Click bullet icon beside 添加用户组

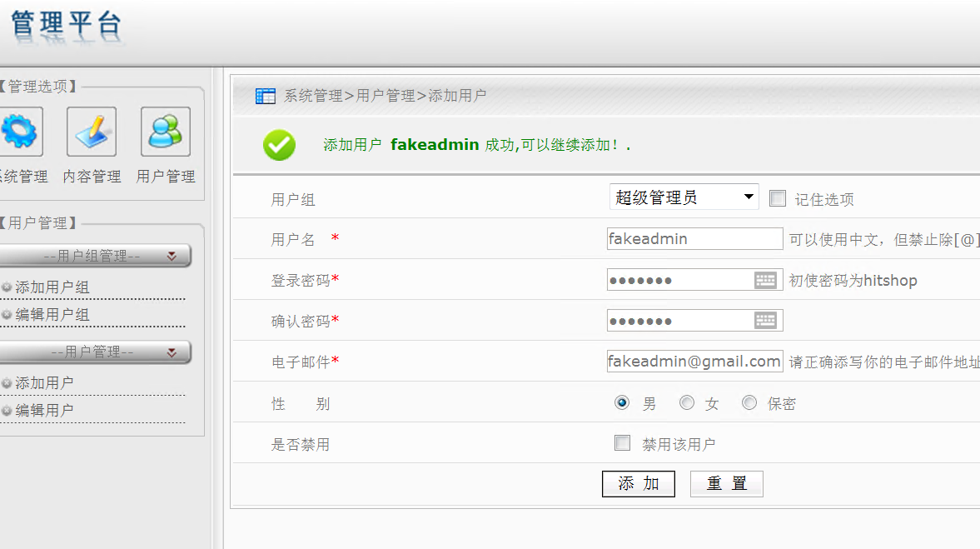(x=7, y=287)
